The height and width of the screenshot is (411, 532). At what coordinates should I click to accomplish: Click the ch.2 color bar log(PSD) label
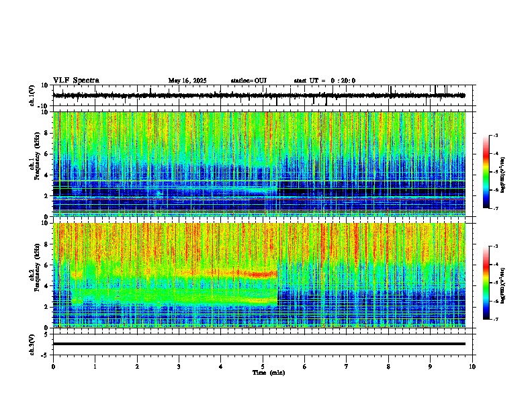pos(503,285)
